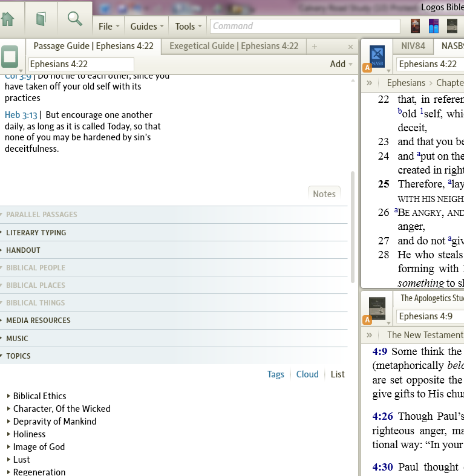Switch topics view to Tags
This screenshot has height=476, width=464.
(276, 374)
